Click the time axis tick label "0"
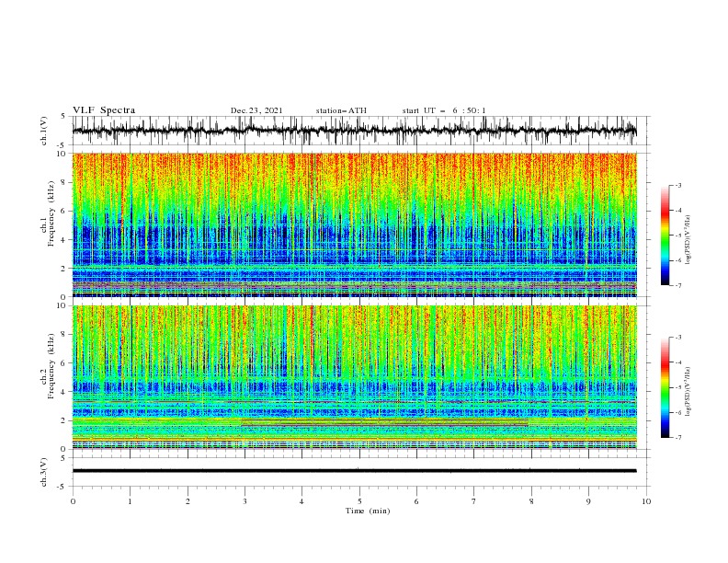Viewport: 728px width, 563px height. click(x=73, y=501)
